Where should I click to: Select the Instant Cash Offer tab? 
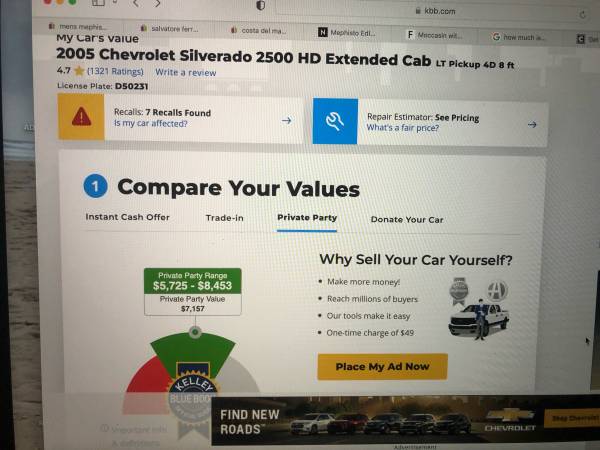click(127, 217)
